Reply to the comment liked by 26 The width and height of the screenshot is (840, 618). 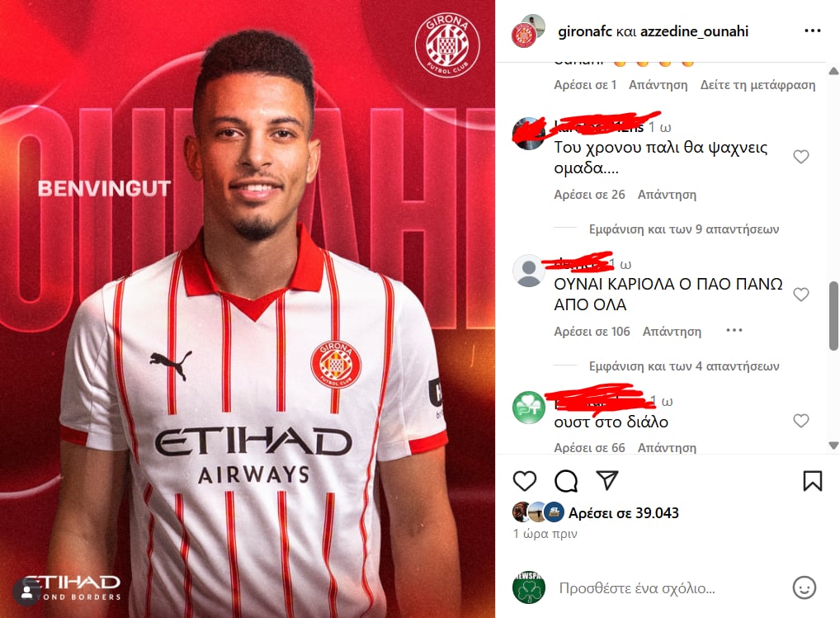667,195
